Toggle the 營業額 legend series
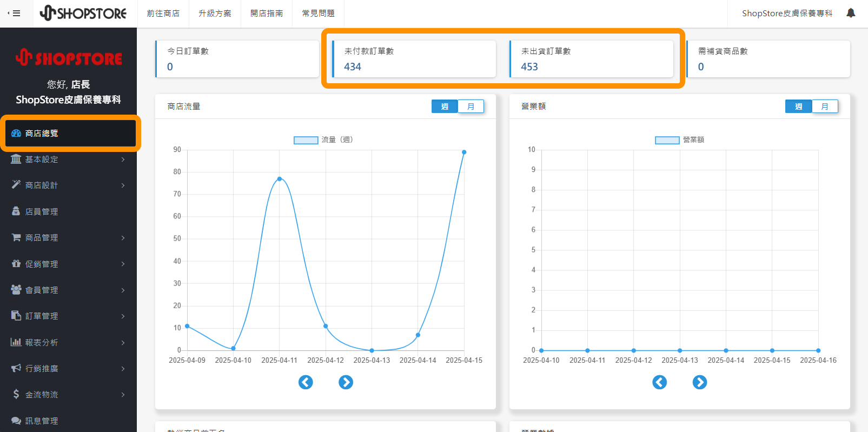The width and height of the screenshot is (868, 432). click(x=680, y=140)
